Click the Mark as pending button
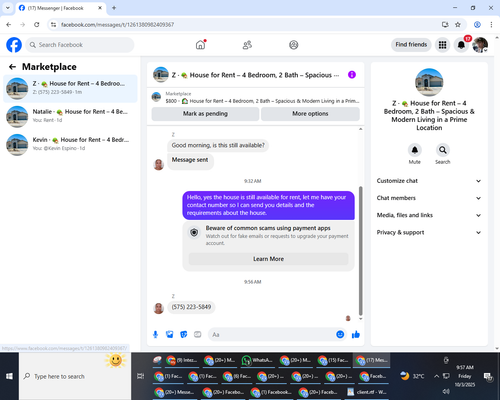500x400 pixels. pyautogui.click(x=205, y=114)
